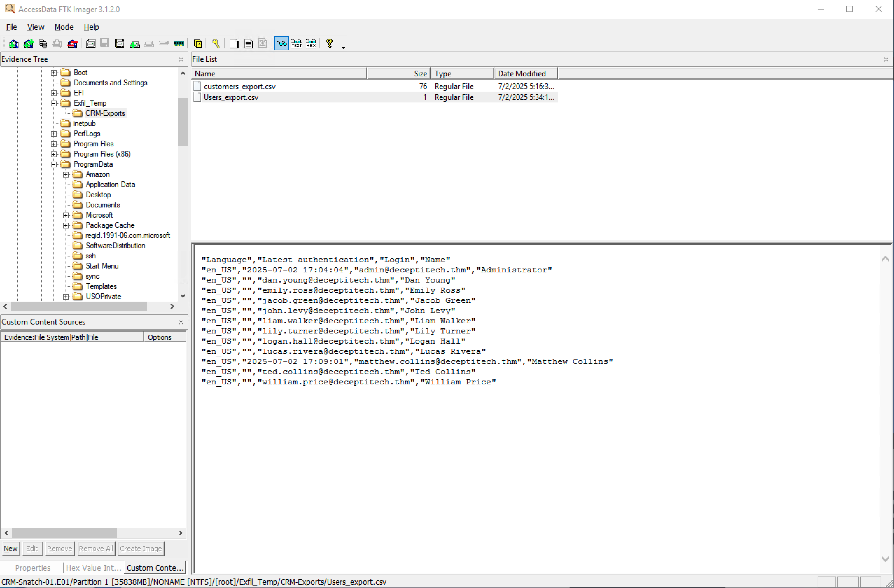This screenshot has width=894, height=588.
Task: Switch to the Properties tab
Action: [33, 568]
